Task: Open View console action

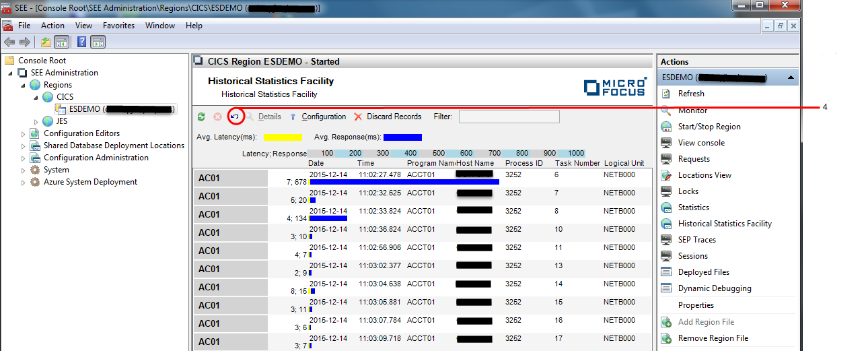Action: point(701,143)
